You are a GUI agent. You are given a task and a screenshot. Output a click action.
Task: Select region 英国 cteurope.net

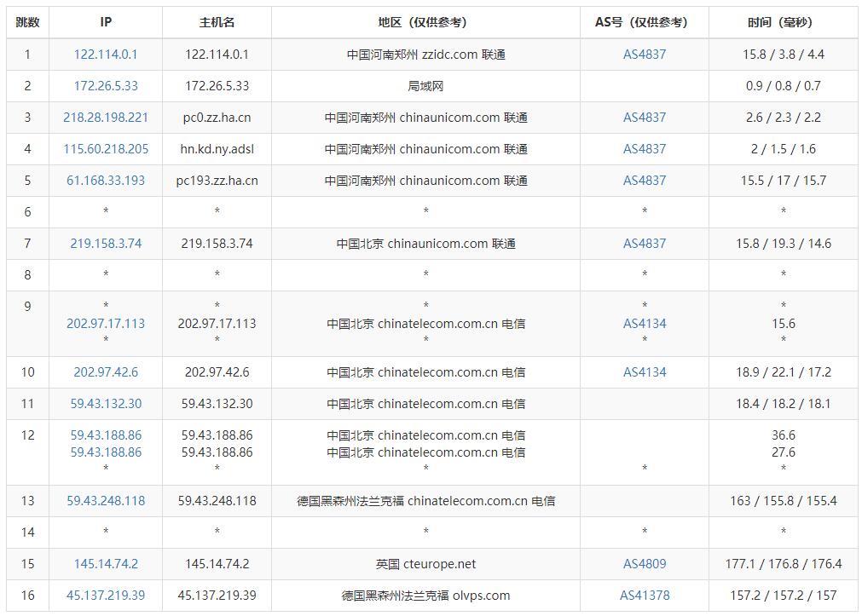click(x=425, y=564)
